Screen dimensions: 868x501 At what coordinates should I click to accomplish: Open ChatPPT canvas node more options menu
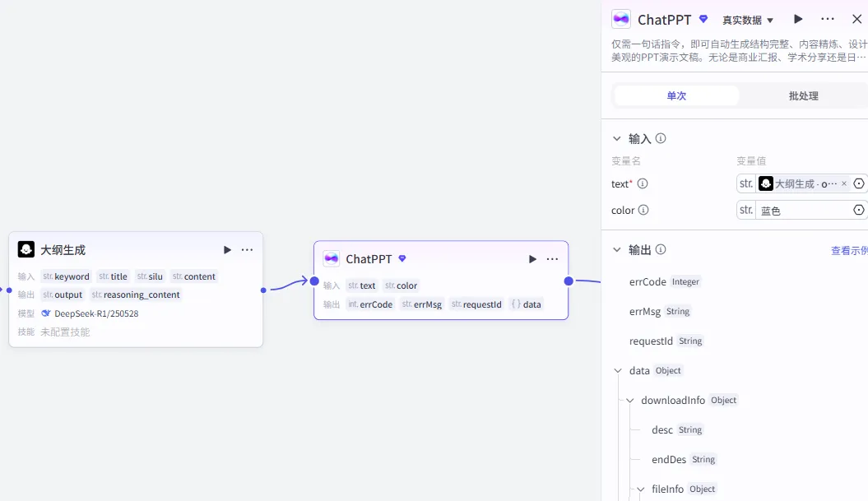point(552,259)
